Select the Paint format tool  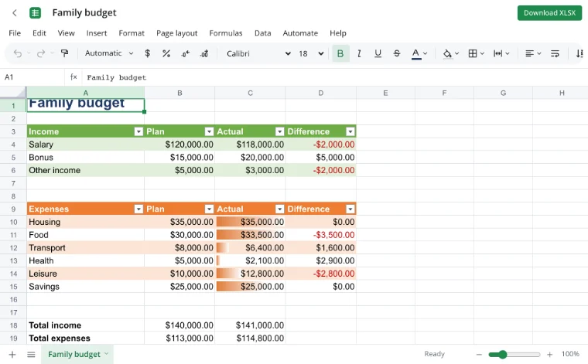pyautogui.click(x=64, y=53)
